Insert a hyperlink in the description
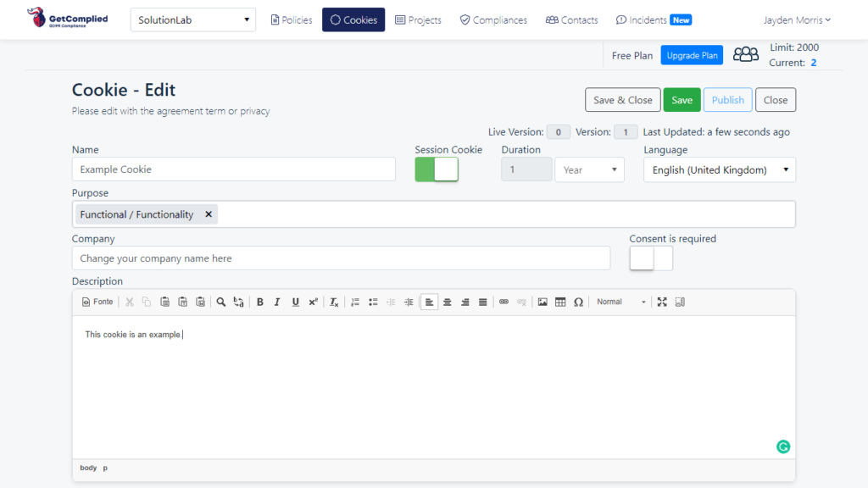Screen dimensions: 868x488 [x=503, y=302]
